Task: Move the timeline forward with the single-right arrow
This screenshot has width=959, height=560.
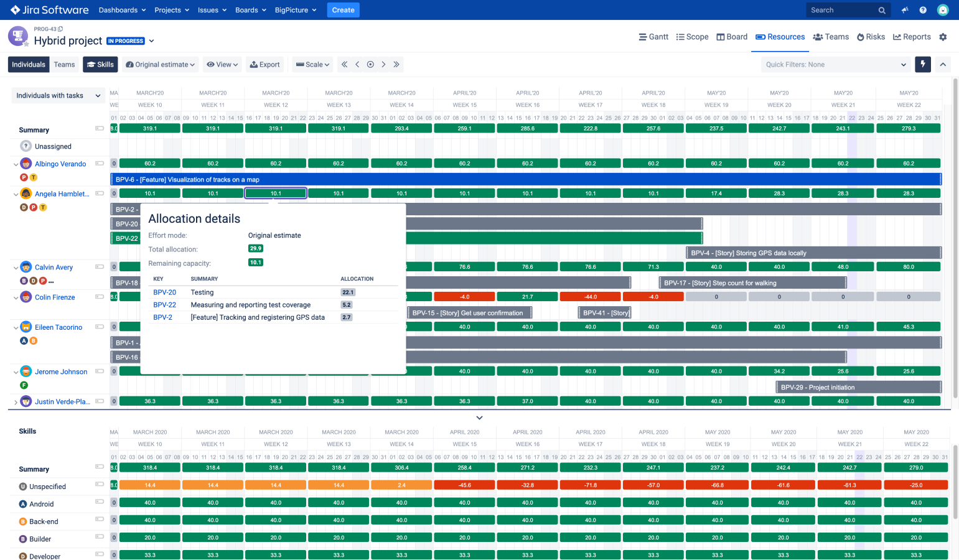Action: [383, 65]
